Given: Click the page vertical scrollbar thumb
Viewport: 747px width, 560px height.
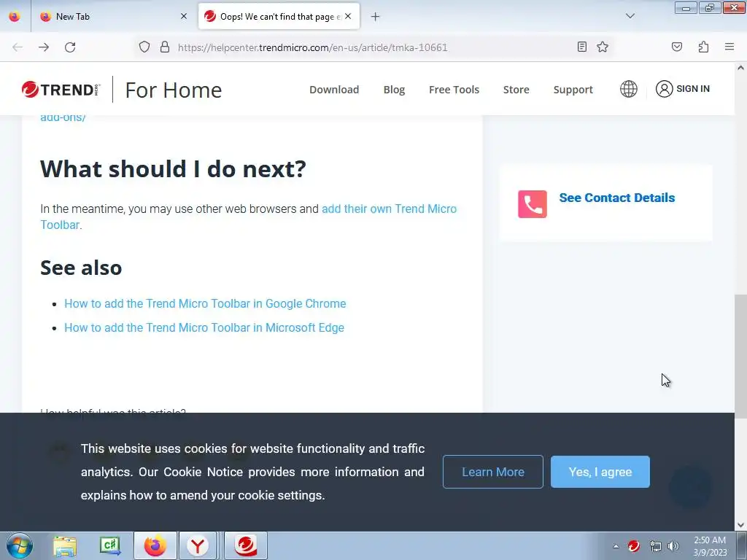Looking at the screenshot, I should (740, 356).
